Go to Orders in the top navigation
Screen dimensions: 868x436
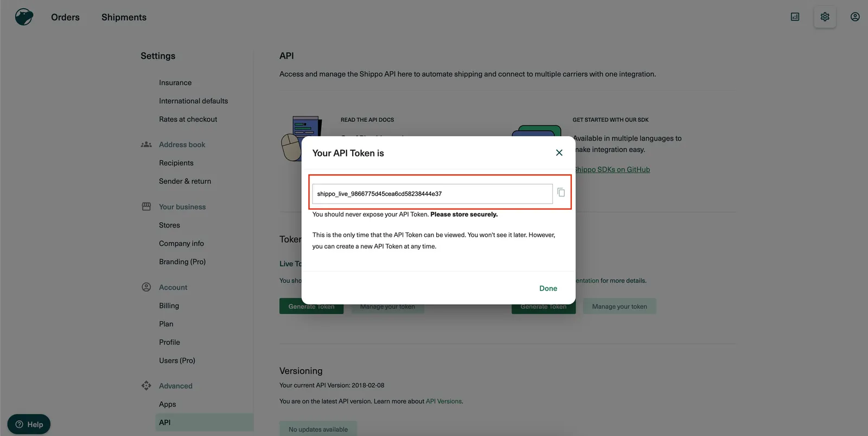[x=65, y=17]
